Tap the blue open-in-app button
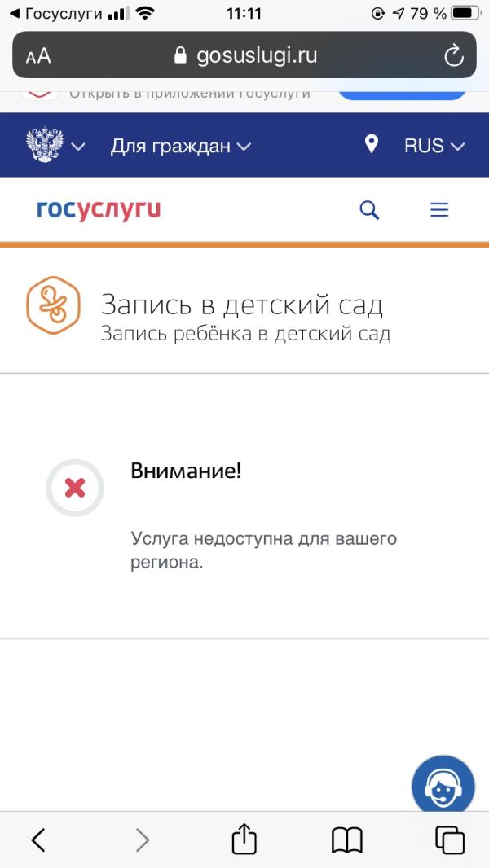 (x=402, y=94)
